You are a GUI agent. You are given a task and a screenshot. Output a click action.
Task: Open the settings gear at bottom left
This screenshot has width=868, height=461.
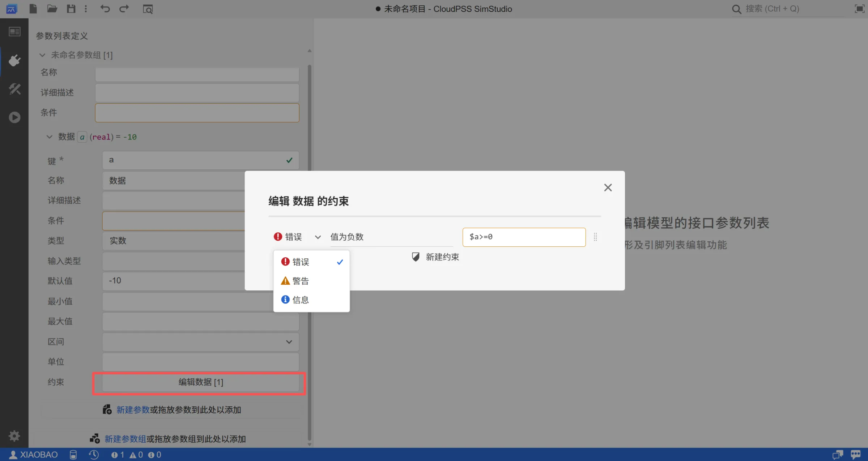click(14, 436)
